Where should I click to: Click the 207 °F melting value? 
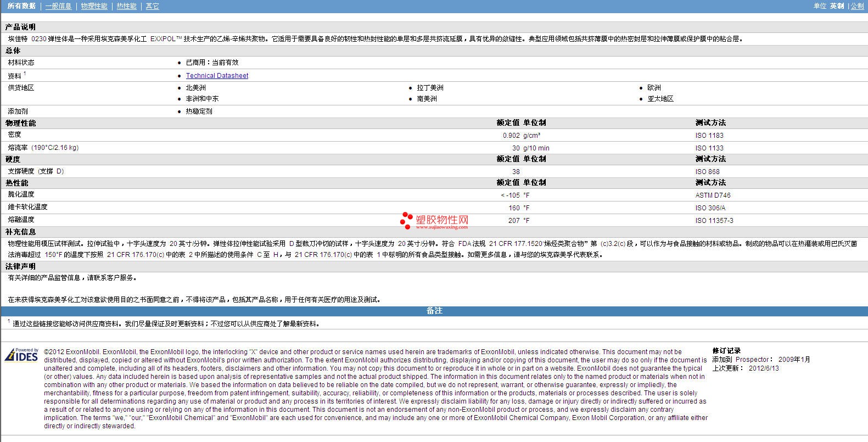coord(519,221)
